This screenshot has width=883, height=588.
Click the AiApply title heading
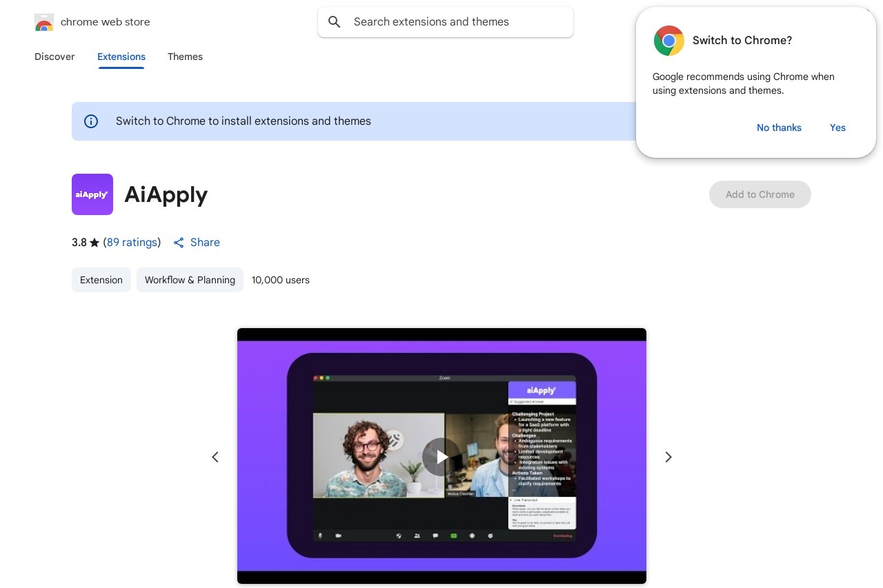166,194
